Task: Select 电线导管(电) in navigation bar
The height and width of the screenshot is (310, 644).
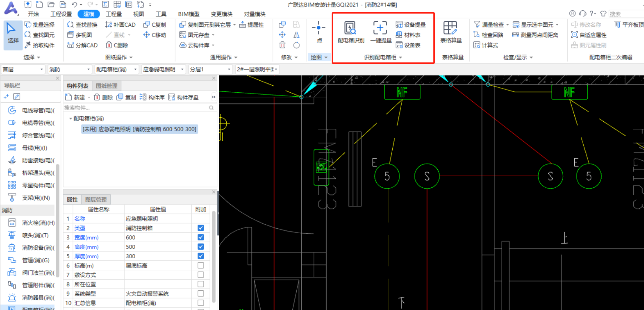Action: (31, 111)
